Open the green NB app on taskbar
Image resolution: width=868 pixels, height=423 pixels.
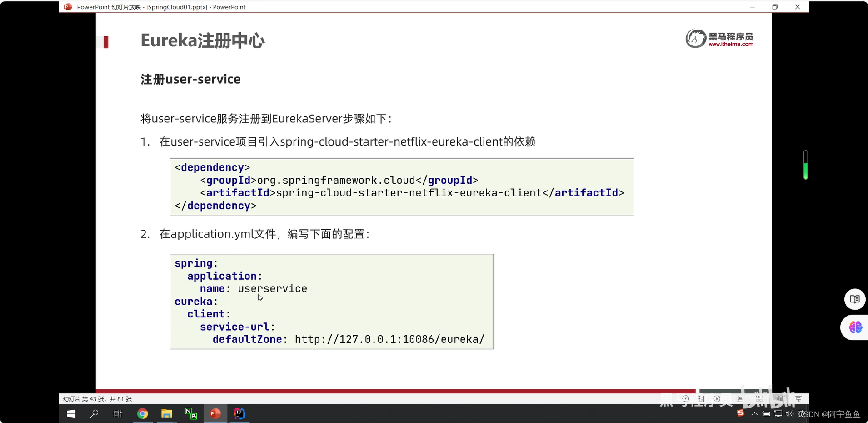click(x=191, y=413)
